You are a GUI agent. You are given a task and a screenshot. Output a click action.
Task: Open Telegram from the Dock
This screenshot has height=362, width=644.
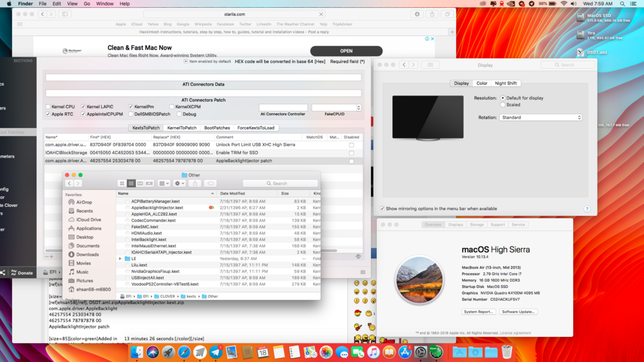pyautogui.click(x=216, y=352)
